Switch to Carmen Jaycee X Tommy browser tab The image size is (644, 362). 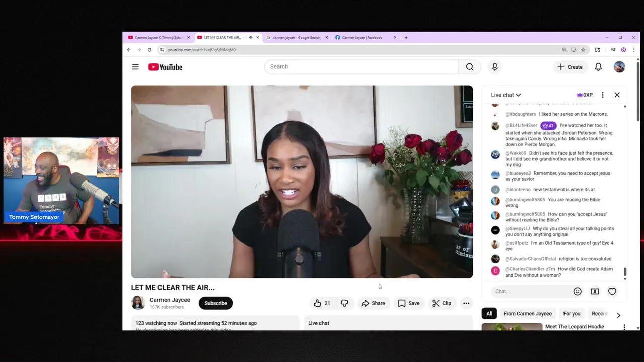[158, 37]
